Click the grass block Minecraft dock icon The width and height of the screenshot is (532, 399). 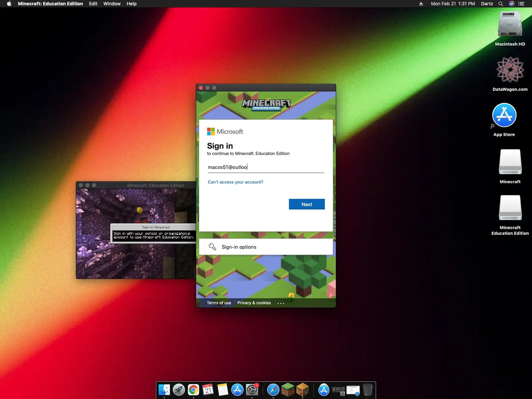point(288,390)
